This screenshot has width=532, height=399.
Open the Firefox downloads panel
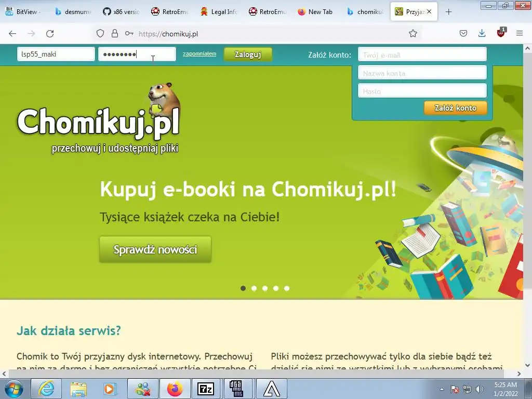482,33
